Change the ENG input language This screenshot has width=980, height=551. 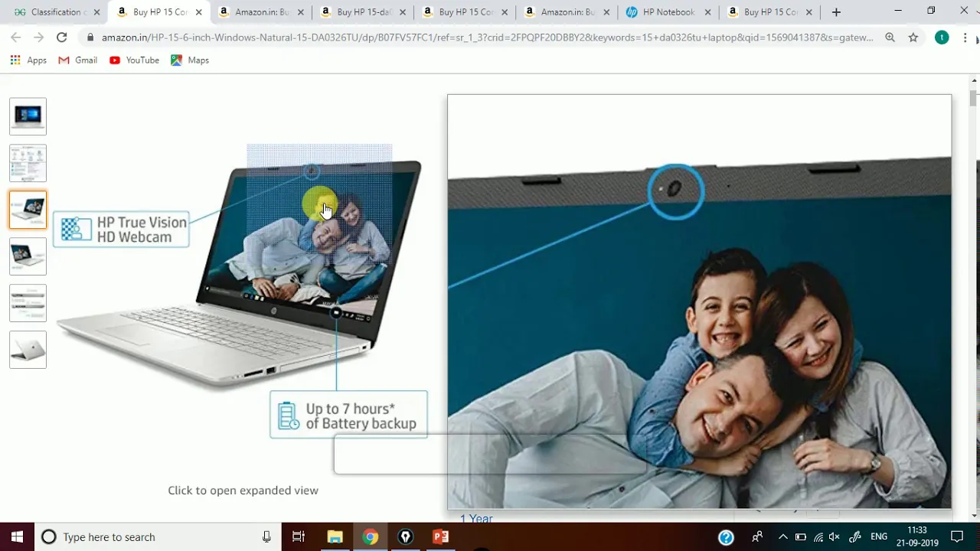[879, 536]
